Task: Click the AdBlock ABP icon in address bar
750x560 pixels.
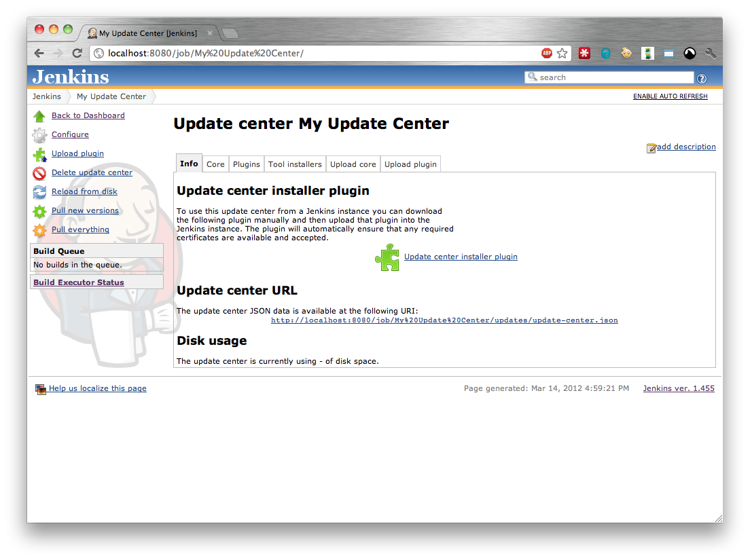Action: (546, 53)
